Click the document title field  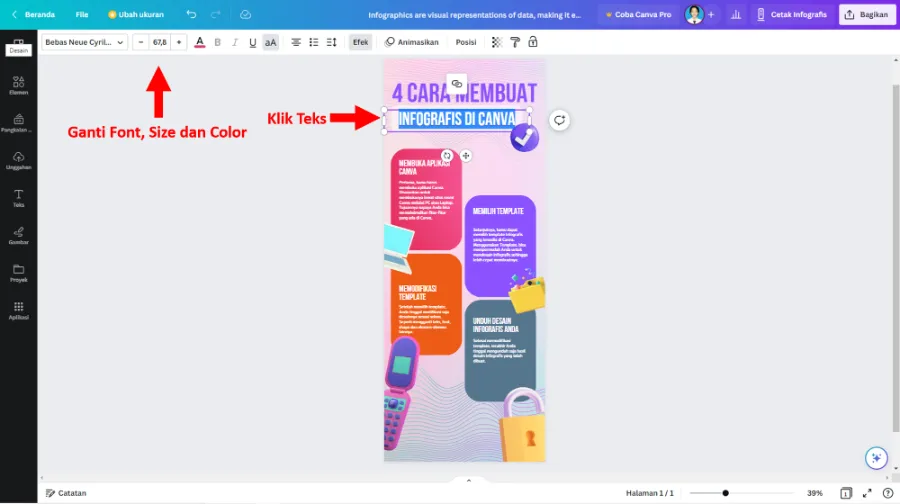(475, 15)
